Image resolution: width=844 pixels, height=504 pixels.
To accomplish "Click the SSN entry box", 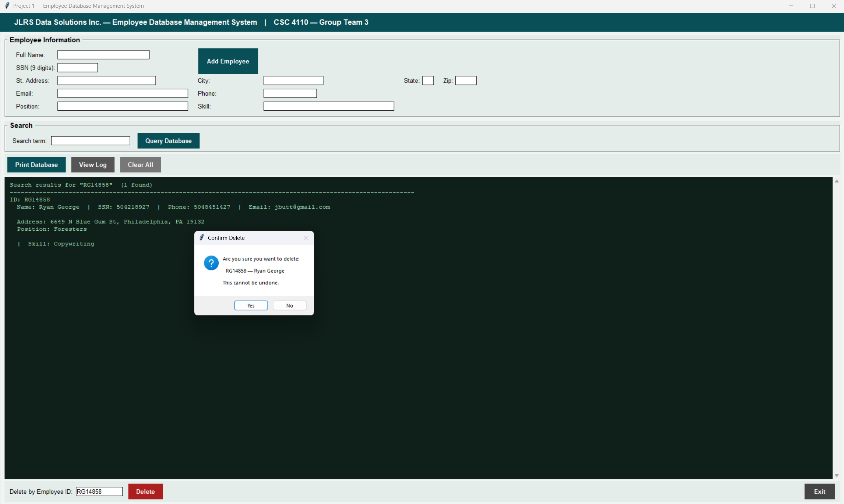I will [78, 67].
